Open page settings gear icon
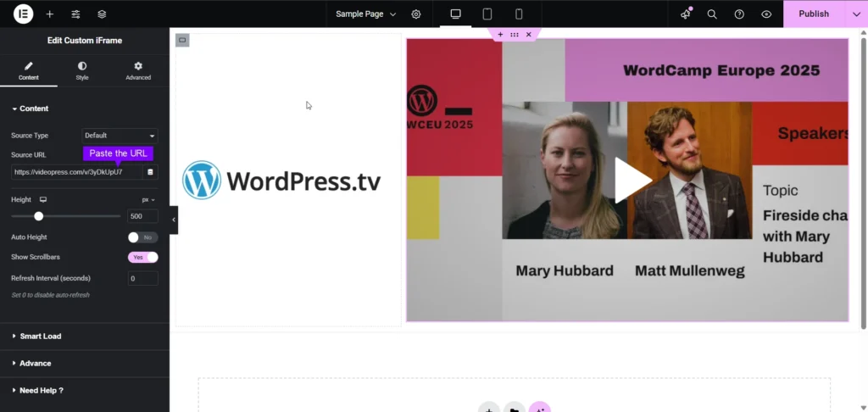The height and width of the screenshot is (412, 868). coord(416,14)
